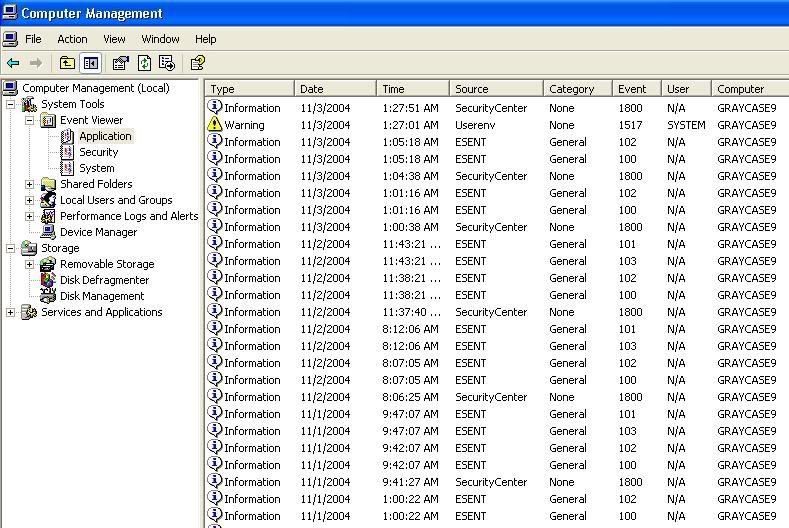Click the Computer Management title bar icon
789x528 pixels.
pos(10,12)
